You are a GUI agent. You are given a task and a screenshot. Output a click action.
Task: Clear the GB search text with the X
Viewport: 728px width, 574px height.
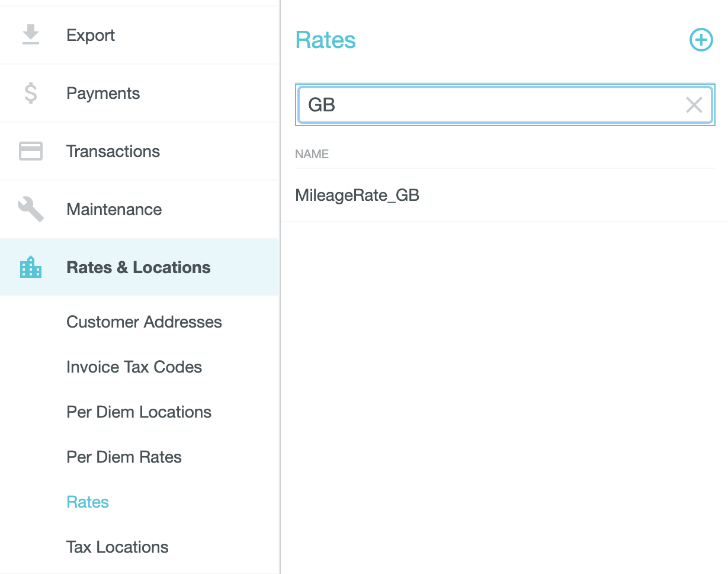(694, 105)
